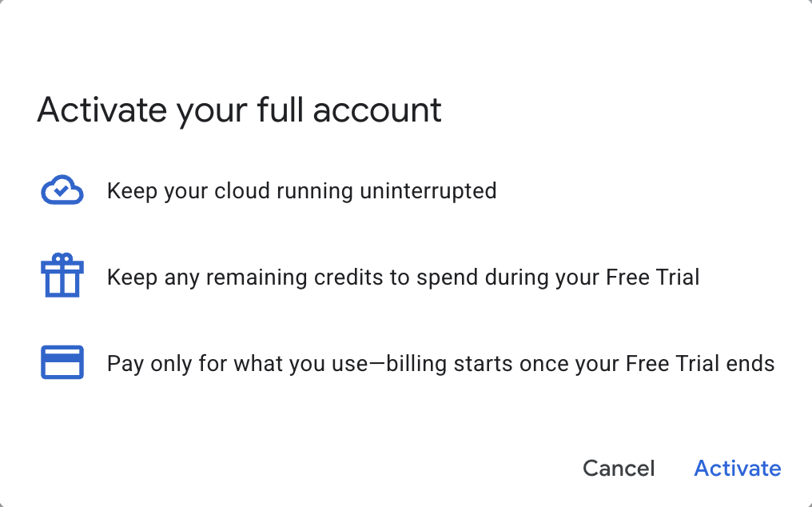Click the word 'Activate' in the heading

point(102,110)
